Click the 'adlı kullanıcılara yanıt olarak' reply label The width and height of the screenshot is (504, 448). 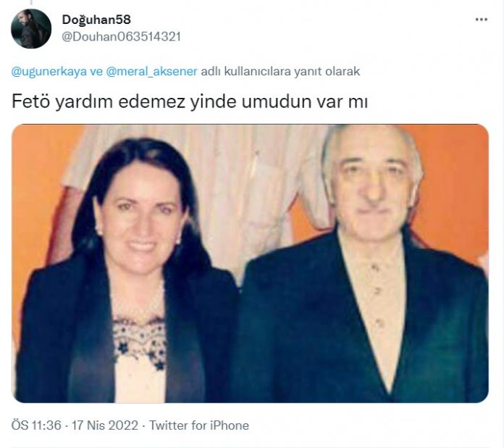click(x=280, y=71)
